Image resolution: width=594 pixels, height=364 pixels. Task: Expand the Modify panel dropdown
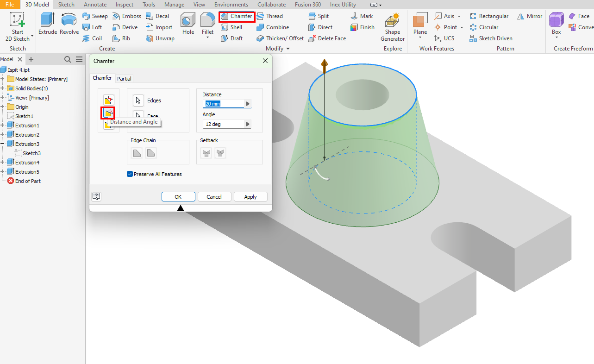coord(288,49)
